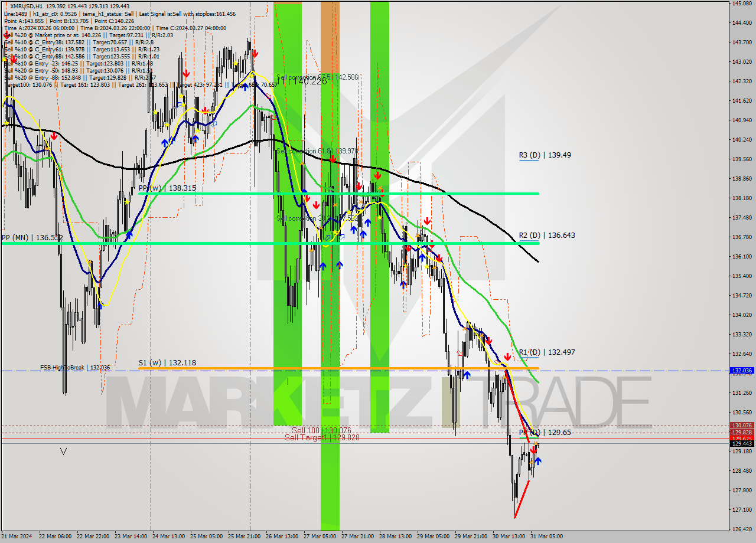
Task: Click the 127.800 price scale value
Action: pyautogui.click(x=742, y=490)
